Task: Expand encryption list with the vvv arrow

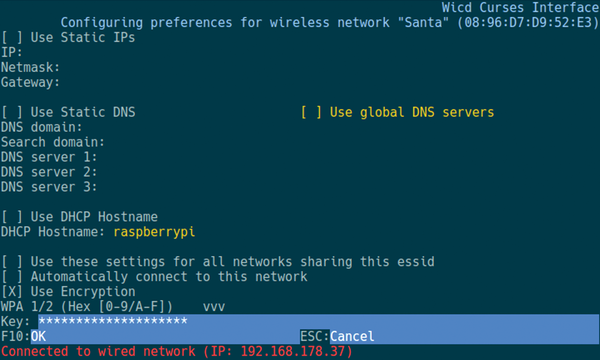Action: coord(214,307)
